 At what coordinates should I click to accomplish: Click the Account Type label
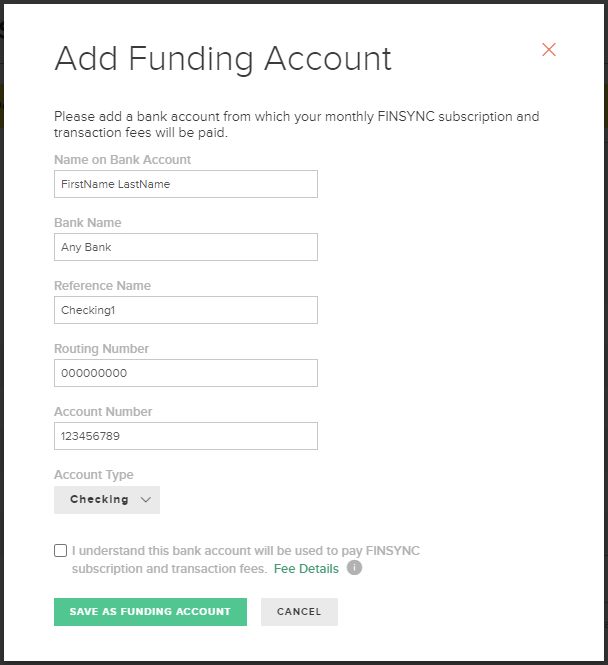(x=93, y=475)
